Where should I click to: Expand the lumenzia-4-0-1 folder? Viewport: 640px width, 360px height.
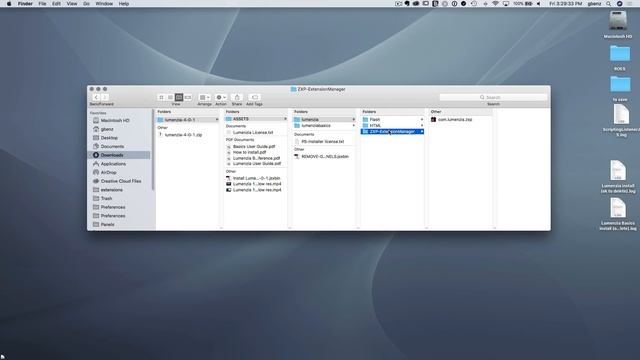[x=217, y=120]
